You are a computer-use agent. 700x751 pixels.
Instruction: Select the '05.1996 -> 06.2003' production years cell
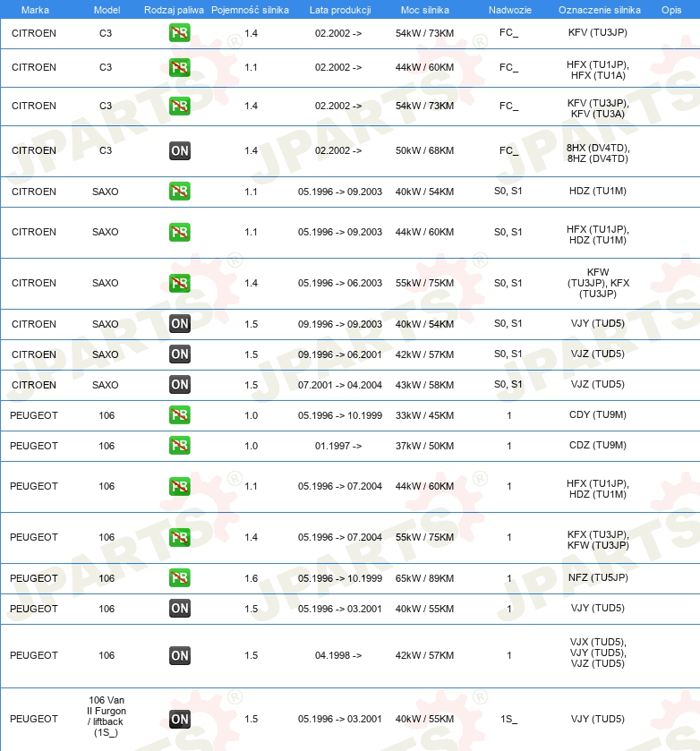(x=340, y=283)
